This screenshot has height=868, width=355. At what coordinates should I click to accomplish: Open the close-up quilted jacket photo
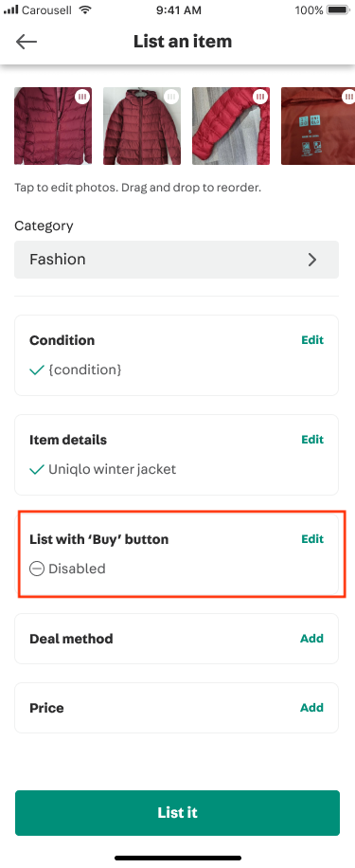[53, 126]
